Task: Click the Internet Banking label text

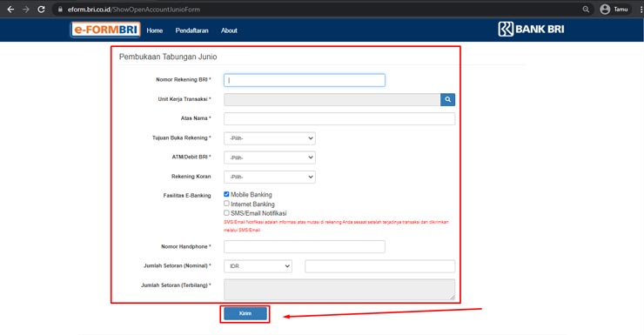Action: click(252, 204)
